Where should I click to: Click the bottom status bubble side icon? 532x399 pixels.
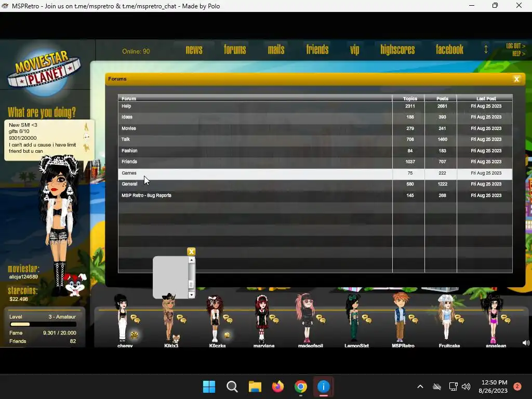click(87, 148)
